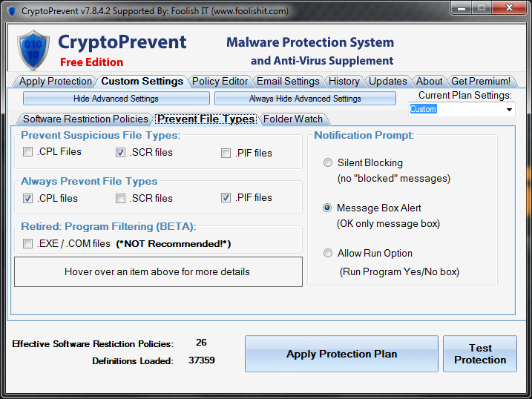This screenshot has width=532, height=399.
Task: Click '(Run Program Yes/No box)' description text
Action: (399, 272)
